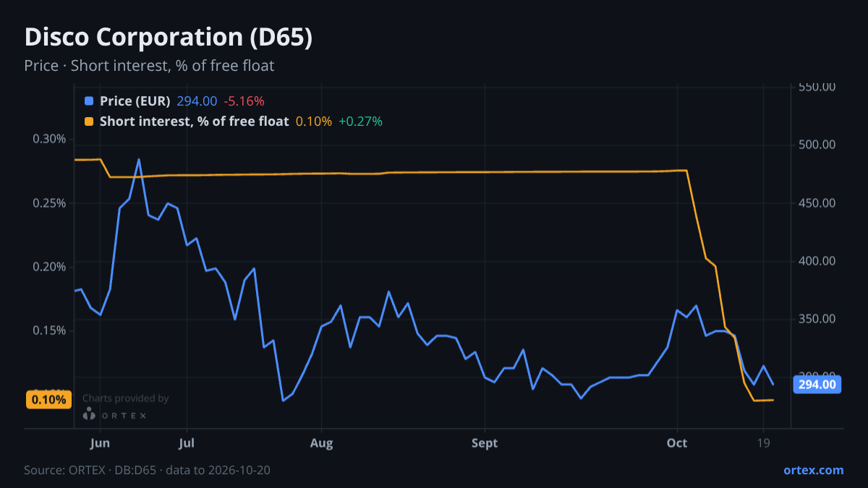868x488 pixels.
Task: Select the Short interest, % of free float legend label
Action: [195, 121]
